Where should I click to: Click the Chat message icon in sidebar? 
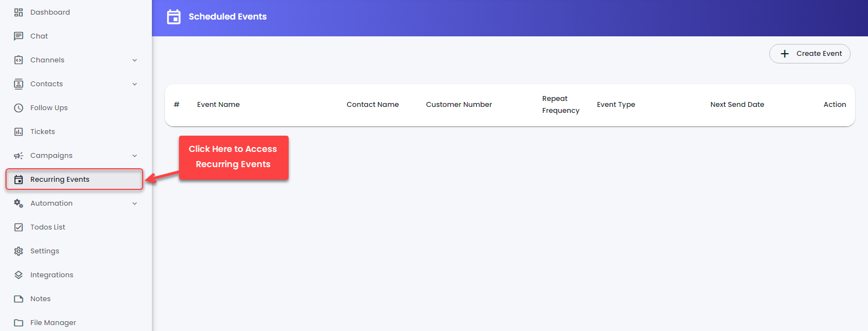coord(18,36)
